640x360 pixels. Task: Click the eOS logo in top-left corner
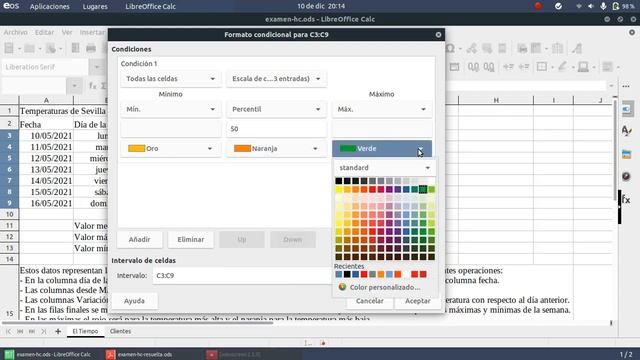(x=11, y=6)
